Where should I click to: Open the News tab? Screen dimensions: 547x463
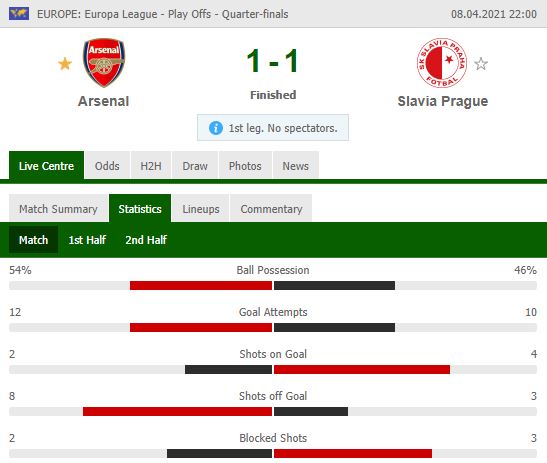[x=295, y=166]
